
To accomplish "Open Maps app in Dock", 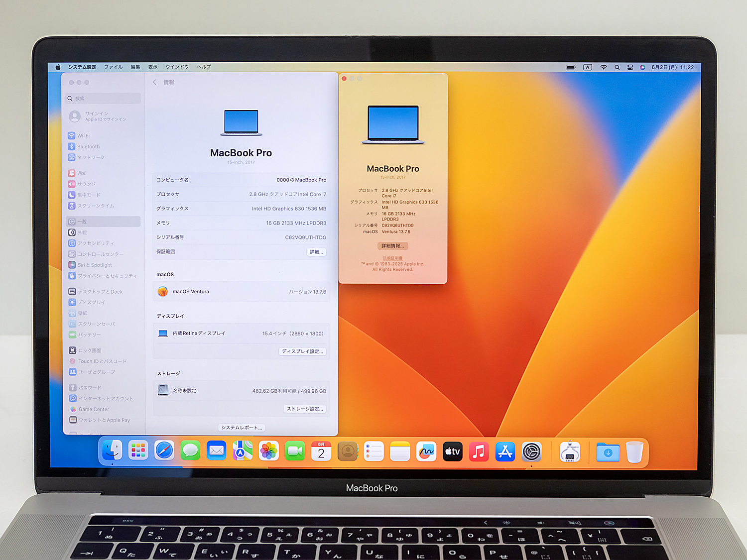I will click(x=243, y=451).
